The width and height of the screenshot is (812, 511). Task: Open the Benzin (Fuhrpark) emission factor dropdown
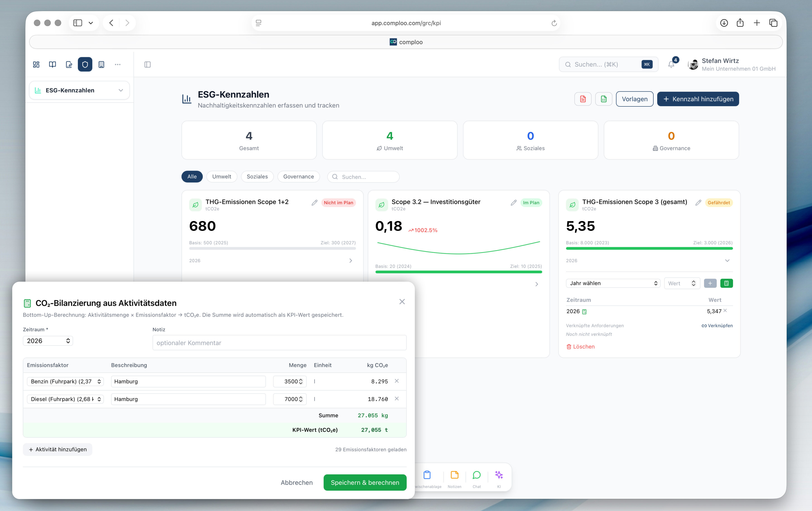click(66, 381)
